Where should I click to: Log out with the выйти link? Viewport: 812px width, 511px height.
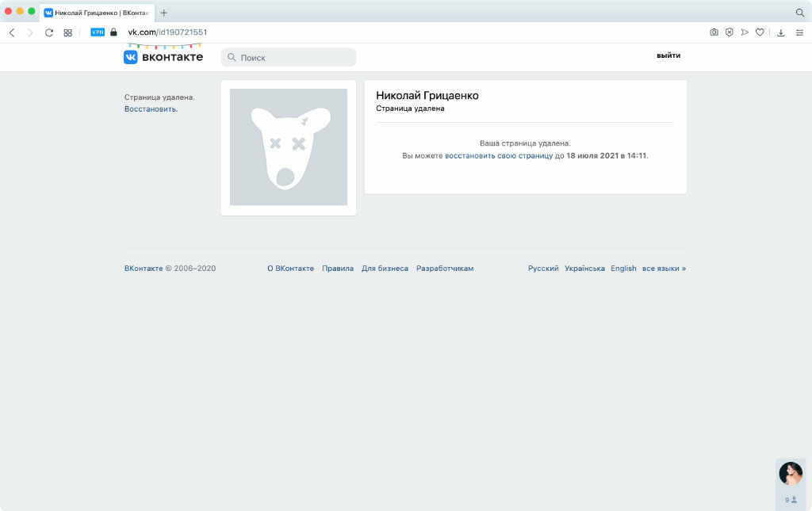coord(668,55)
